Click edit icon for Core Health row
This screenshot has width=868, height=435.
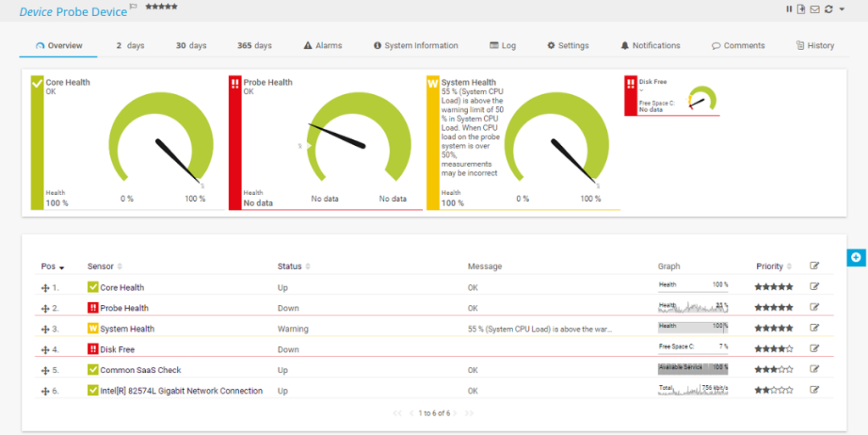coord(815,287)
